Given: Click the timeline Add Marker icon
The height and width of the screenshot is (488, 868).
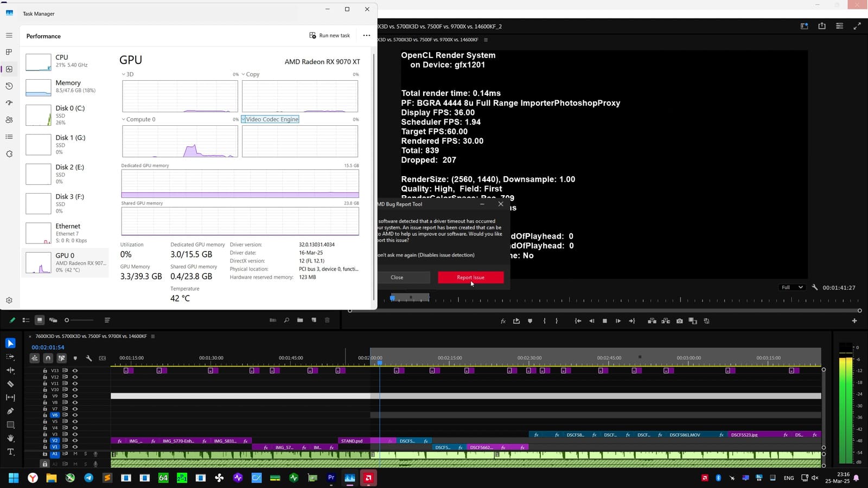Looking at the screenshot, I should pos(75,358).
